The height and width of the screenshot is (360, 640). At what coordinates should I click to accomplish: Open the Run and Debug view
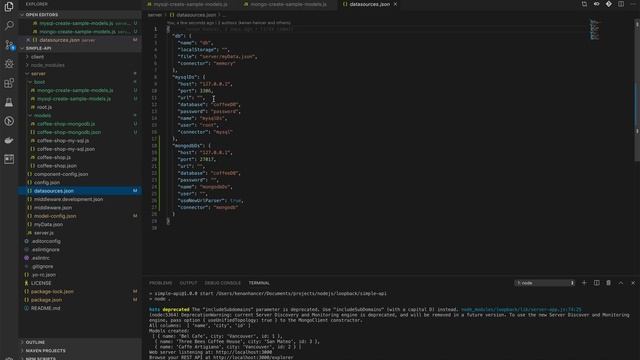9,64
